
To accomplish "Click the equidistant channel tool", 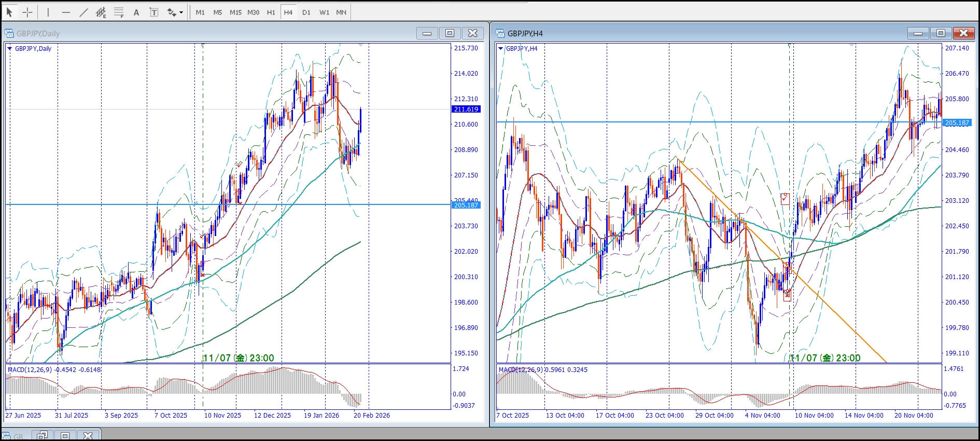I will click(101, 12).
